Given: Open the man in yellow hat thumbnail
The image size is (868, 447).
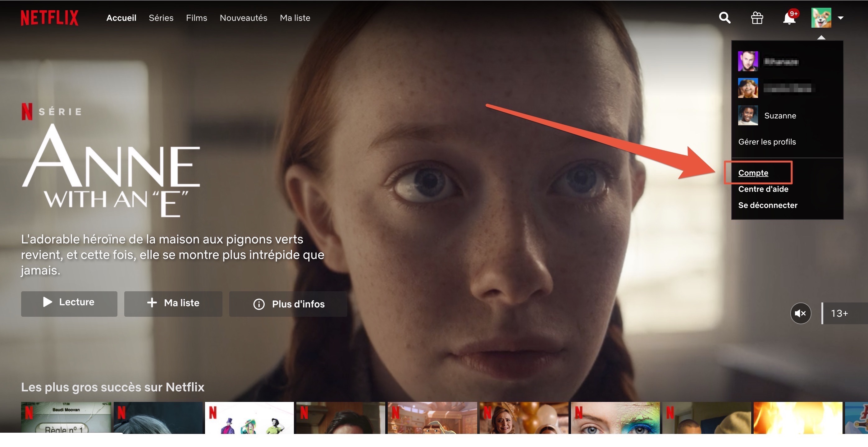Looking at the screenshot, I should point(706,417).
